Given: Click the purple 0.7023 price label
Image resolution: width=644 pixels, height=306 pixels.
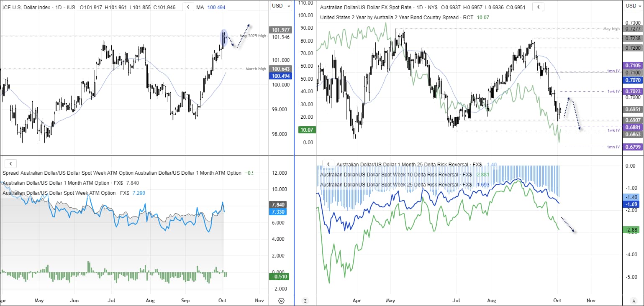Looking at the screenshot, I should pos(632,91).
